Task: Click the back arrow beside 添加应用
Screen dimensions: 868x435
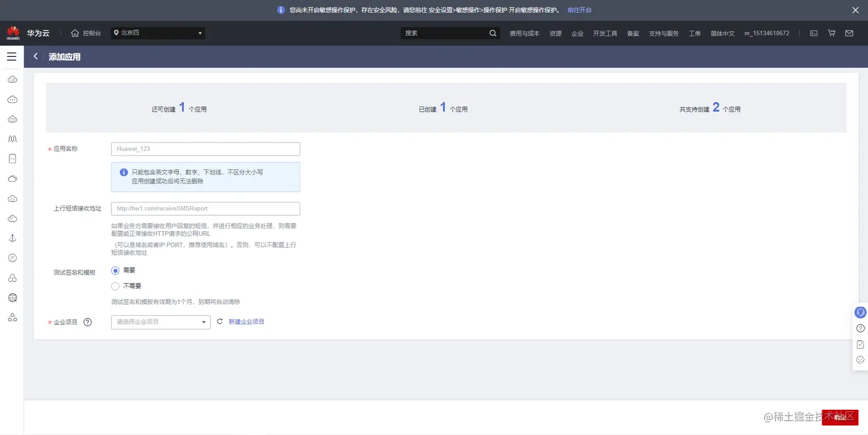Action: 36,56
